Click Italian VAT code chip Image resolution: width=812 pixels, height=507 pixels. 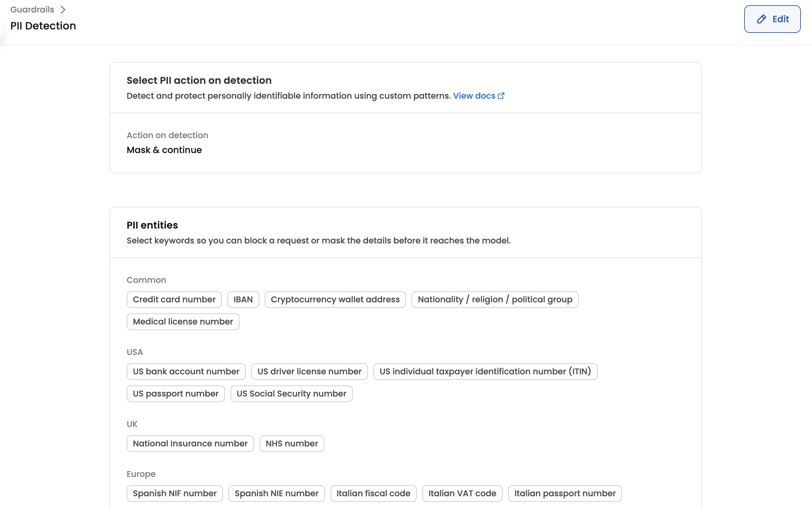click(x=462, y=493)
